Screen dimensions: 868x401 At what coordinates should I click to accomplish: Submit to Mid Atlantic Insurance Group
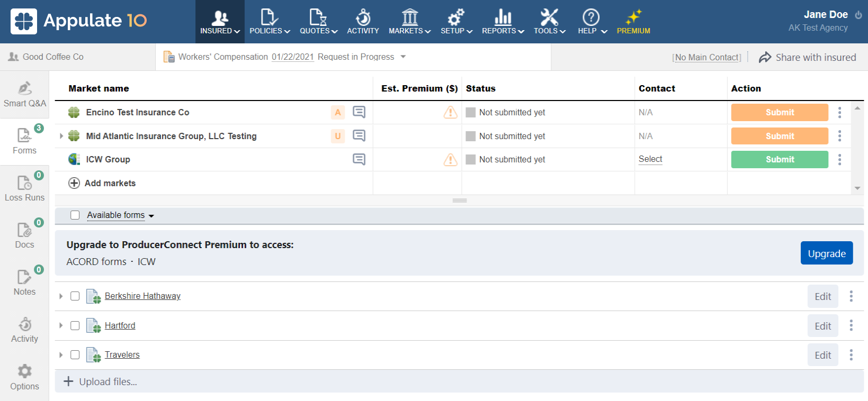[x=780, y=136]
